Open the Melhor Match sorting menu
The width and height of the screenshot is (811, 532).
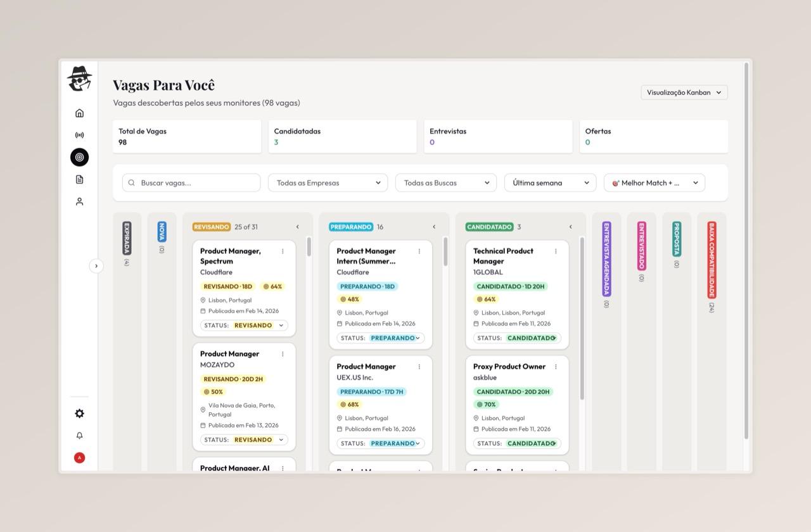(654, 182)
